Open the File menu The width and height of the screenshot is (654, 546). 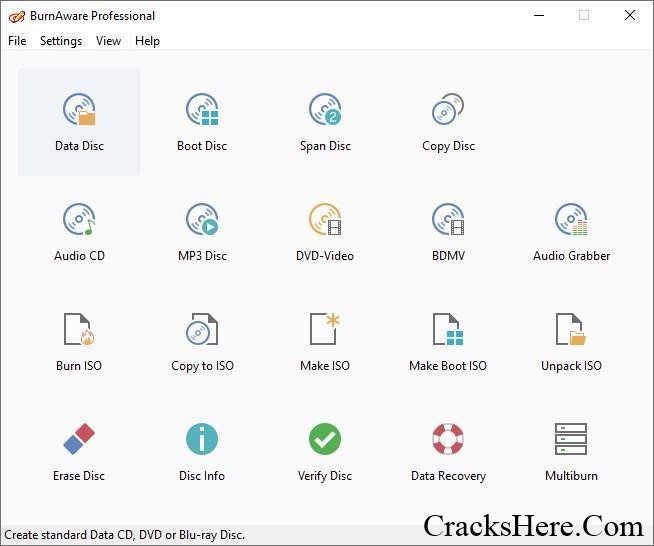coord(17,41)
